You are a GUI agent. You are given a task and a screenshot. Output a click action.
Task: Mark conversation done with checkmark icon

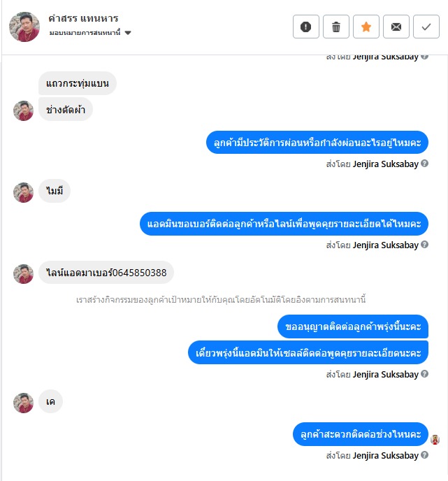[426, 27]
